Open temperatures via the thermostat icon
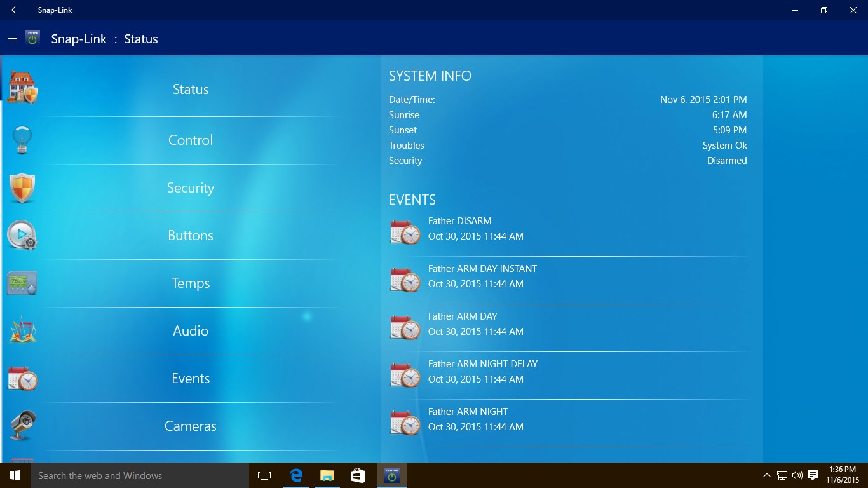The width and height of the screenshot is (868, 488). click(x=22, y=283)
